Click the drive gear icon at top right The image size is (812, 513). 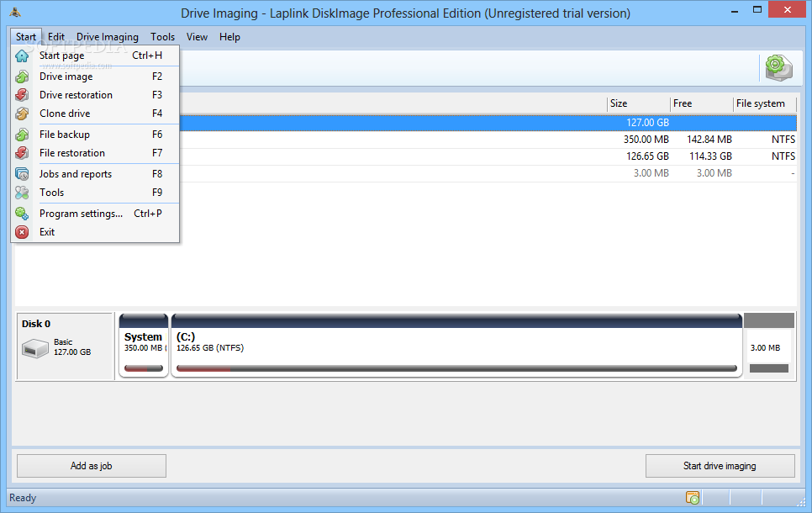point(778,68)
